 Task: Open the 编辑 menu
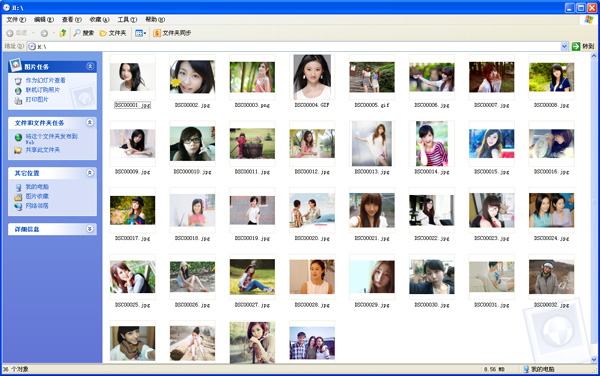coord(44,20)
